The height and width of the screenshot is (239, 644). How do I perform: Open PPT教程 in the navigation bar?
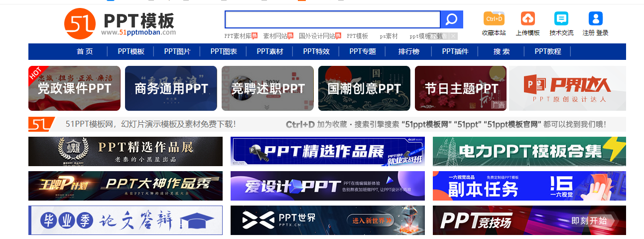click(548, 51)
